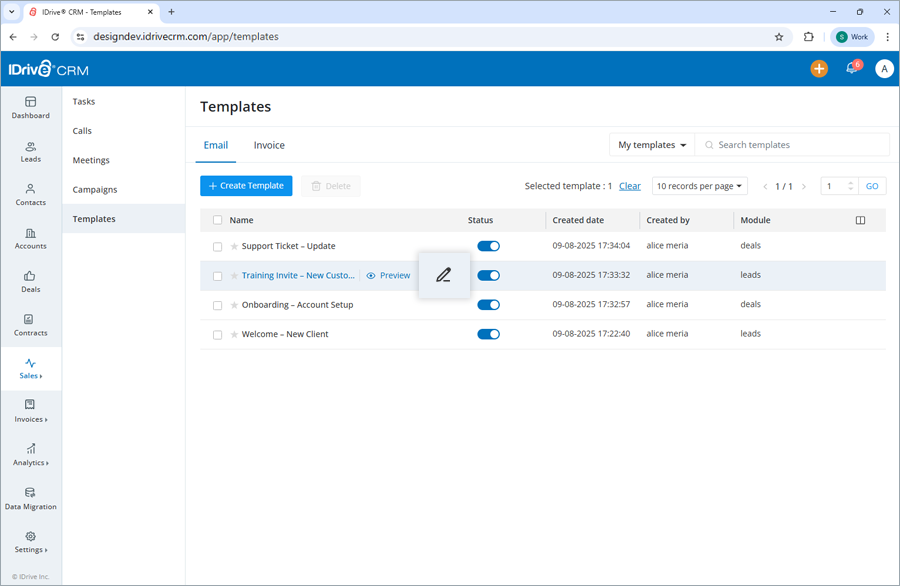Screen dimensions: 900x586
Task: Edit the Training Invite template using the pencil icon
Action: click(x=444, y=275)
